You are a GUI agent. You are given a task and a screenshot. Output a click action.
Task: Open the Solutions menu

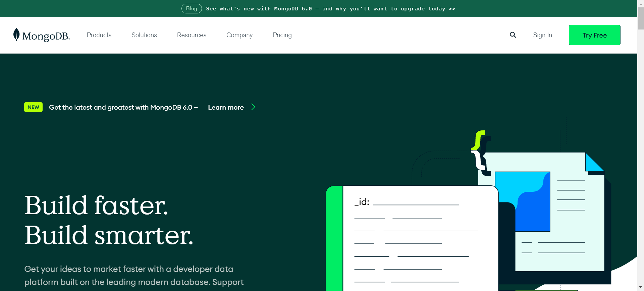click(x=144, y=35)
